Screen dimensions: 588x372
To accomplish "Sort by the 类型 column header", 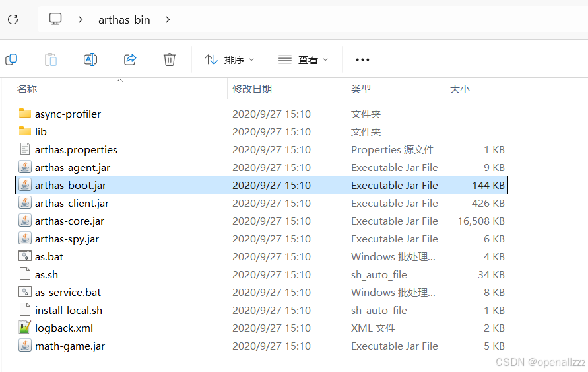I will pos(361,89).
